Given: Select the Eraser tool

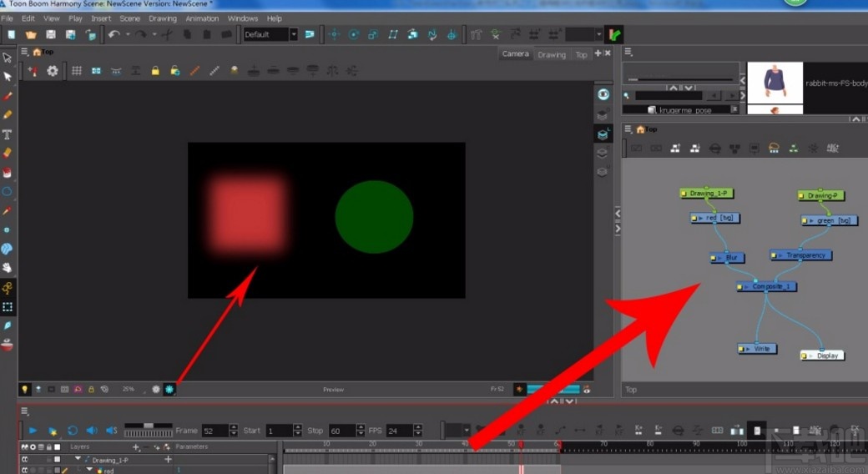Looking at the screenshot, I should click(8, 153).
